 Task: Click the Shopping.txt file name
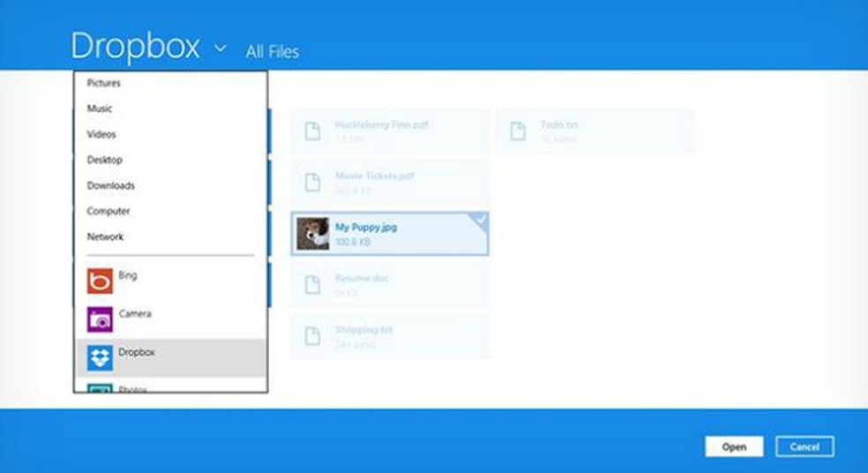363,329
